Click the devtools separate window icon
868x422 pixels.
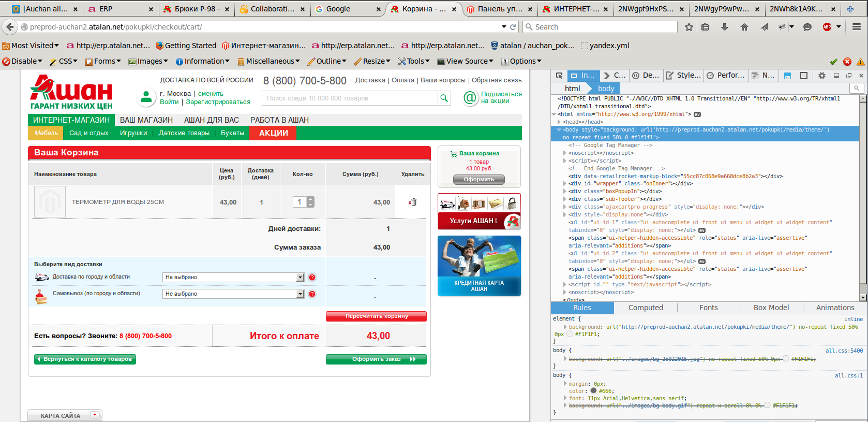point(849,76)
